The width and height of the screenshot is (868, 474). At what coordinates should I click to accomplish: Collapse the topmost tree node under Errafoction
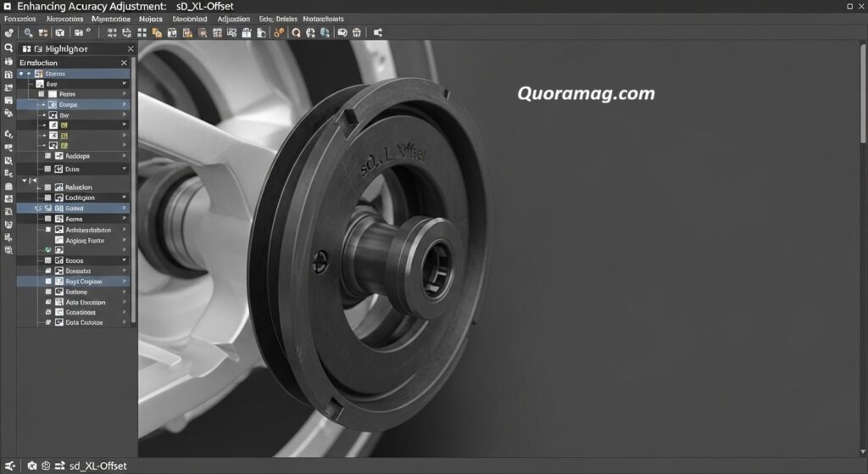(20, 74)
